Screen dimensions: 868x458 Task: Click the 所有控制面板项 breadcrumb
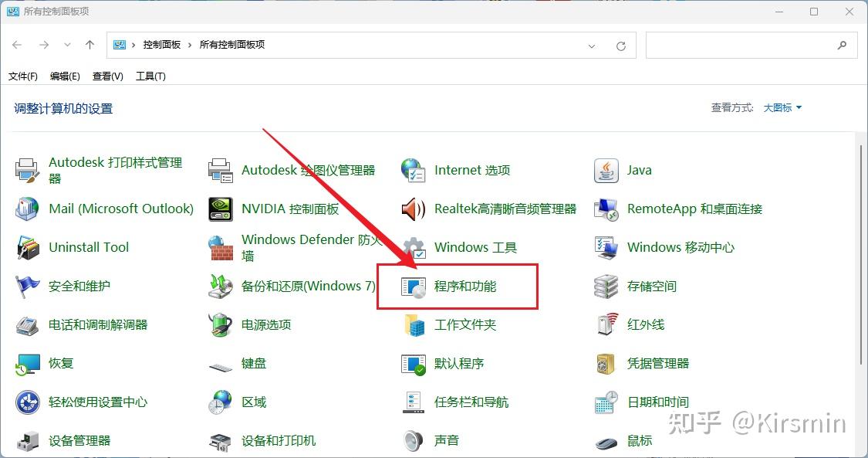[x=232, y=45]
